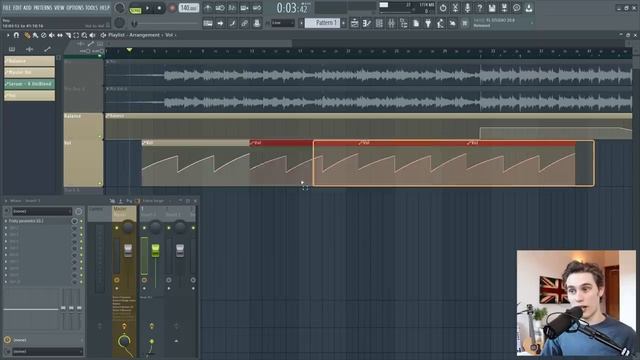Open the snap selector dropdown showing Line
The width and height of the screenshot is (640, 360).
283,23
